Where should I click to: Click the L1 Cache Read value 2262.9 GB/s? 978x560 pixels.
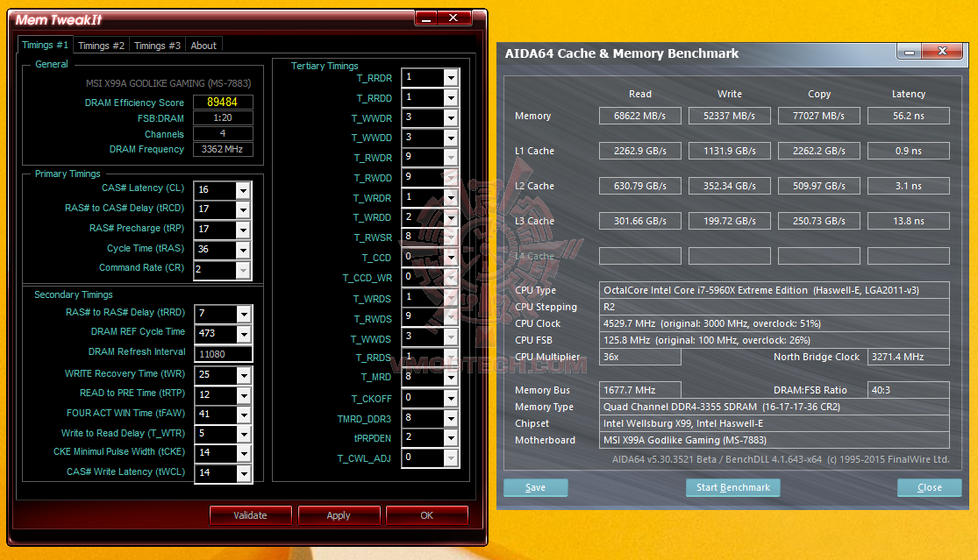click(x=640, y=151)
